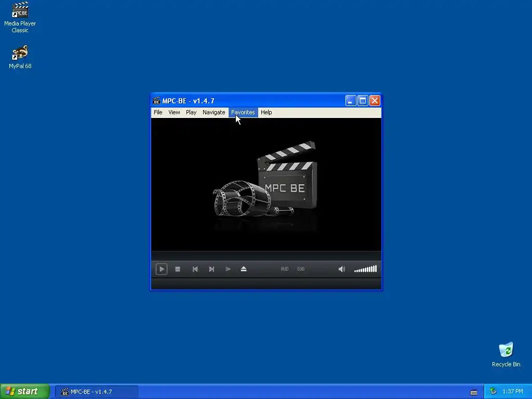
Task: Click the frame step button
Action: click(228, 269)
